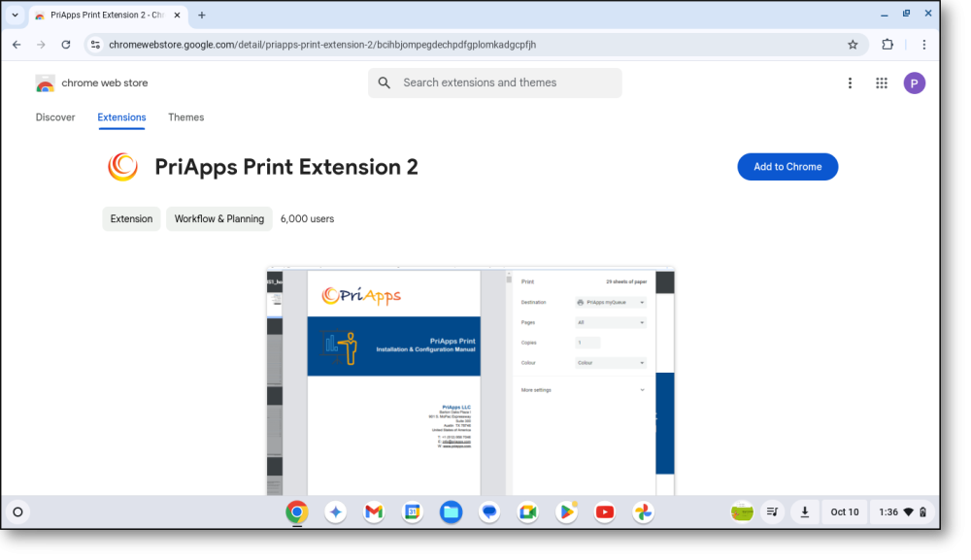Open the Web Store more options menu
Screen dimensions: 971x560
click(x=850, y=82)
